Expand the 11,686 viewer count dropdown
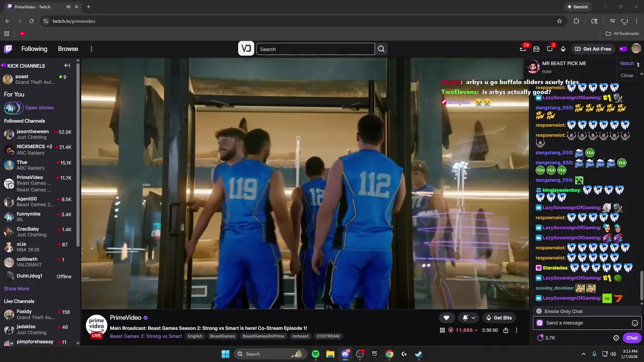Screen dimensions: 644x362 pyautogui.click(x=464, y=330)
